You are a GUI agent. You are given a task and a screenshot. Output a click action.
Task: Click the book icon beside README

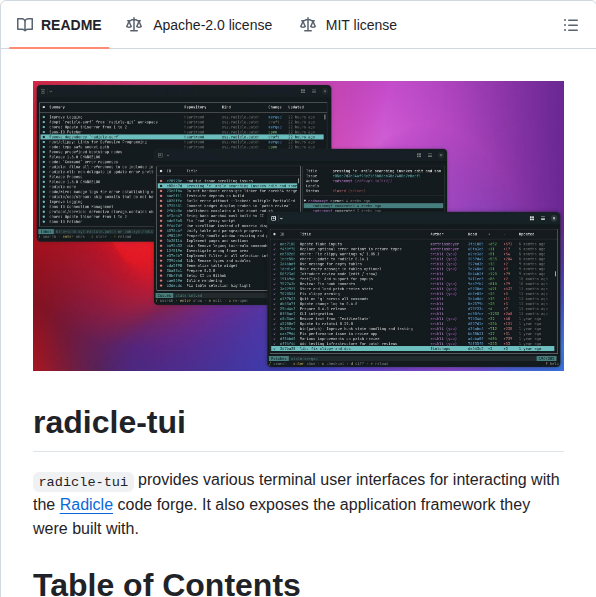25,25
